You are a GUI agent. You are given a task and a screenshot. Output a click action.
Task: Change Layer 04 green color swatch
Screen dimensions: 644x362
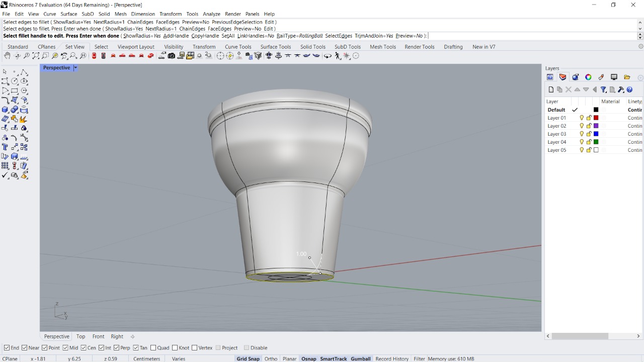[596, 142]
